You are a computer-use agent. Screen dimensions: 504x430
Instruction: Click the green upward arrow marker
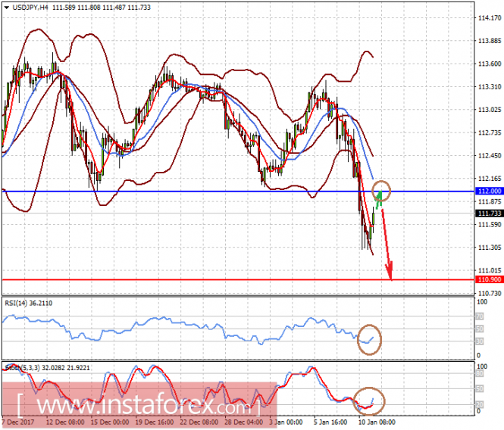379,199
